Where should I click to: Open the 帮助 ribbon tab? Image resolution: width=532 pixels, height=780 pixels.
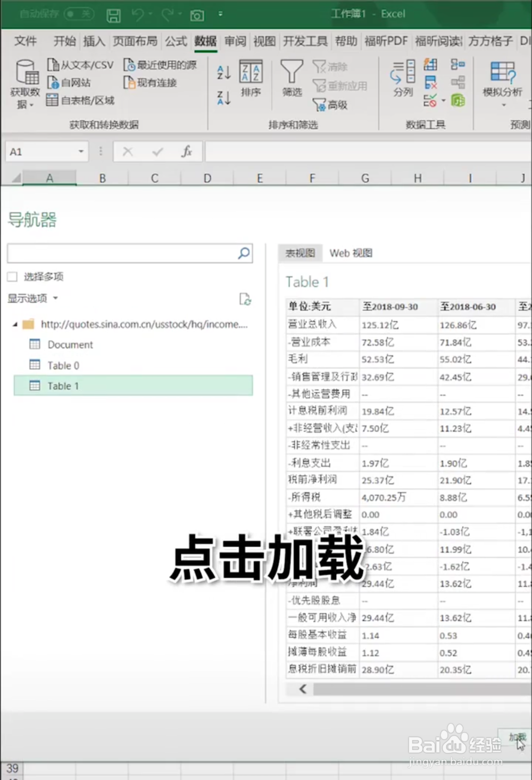(x=346, y=41)
